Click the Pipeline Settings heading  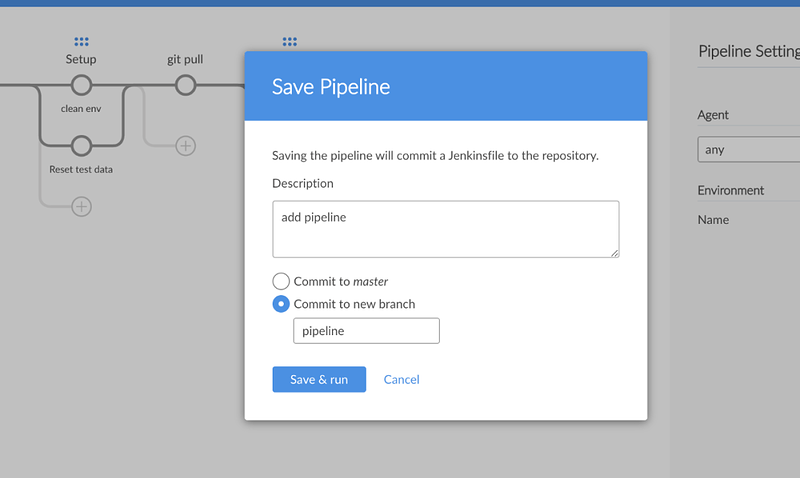749,51
